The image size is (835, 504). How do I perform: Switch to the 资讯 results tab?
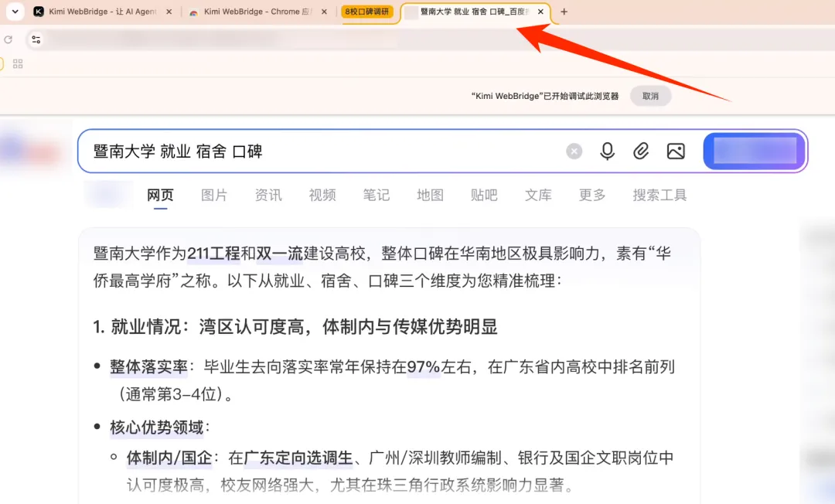pyautogui.click(x=268, y=196)
